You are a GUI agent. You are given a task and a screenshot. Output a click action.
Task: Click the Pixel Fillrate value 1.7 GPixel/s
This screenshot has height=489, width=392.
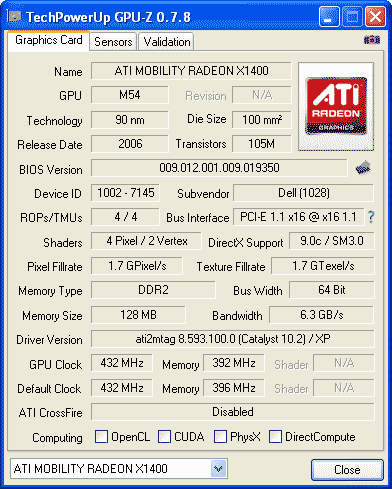(137, 266)
